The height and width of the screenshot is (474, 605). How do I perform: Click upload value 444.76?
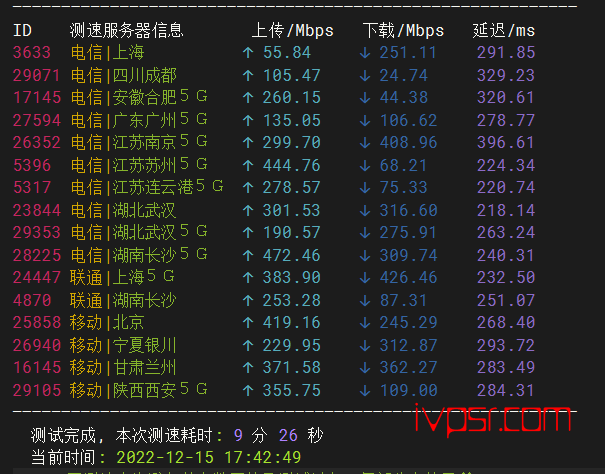292,165
